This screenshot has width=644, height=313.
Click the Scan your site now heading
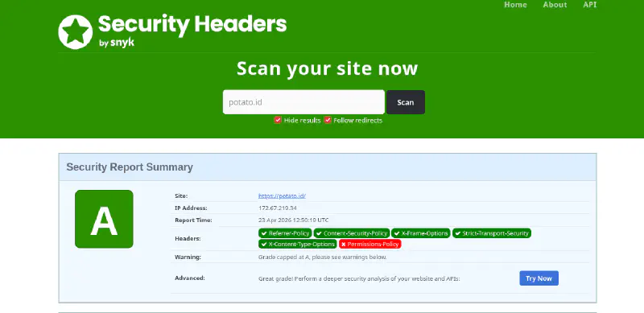click(x=328, y=68)
